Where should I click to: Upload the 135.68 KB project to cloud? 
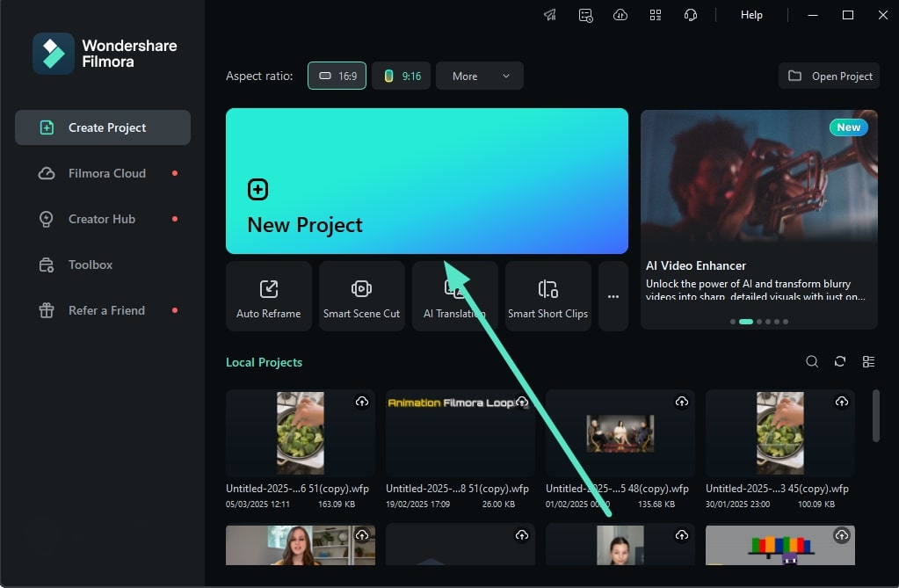click(682, 402)
